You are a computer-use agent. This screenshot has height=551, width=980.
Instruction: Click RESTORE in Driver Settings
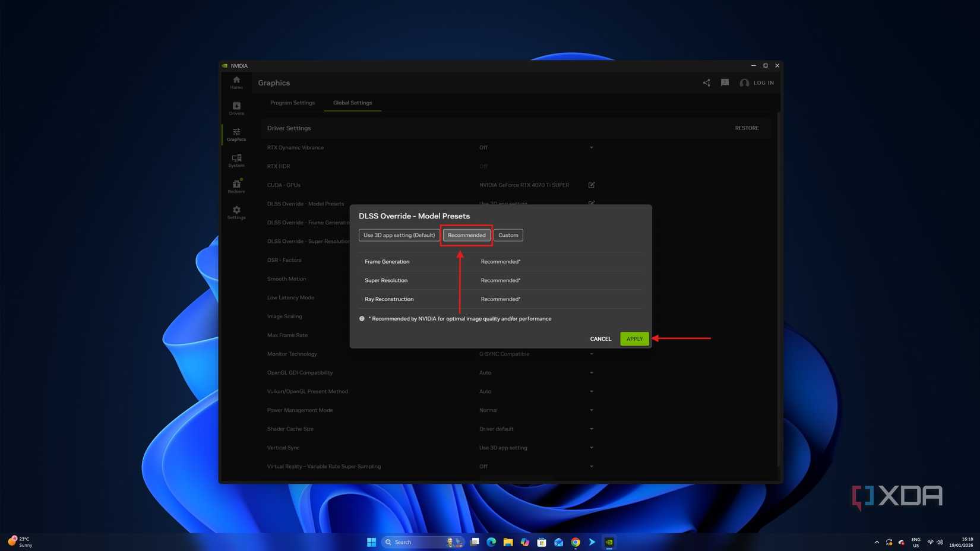coord(747,128)
